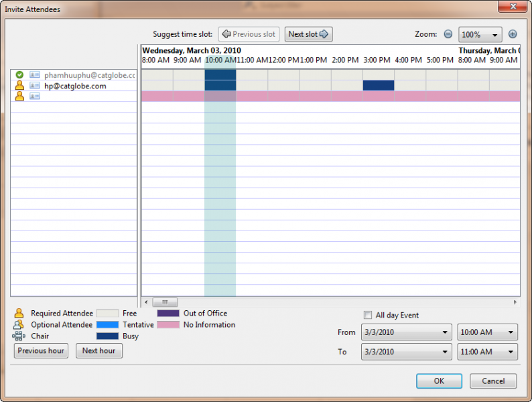
Task: Click required attendee icon beside hp@catglobe.com
Action: coord(19,86)
